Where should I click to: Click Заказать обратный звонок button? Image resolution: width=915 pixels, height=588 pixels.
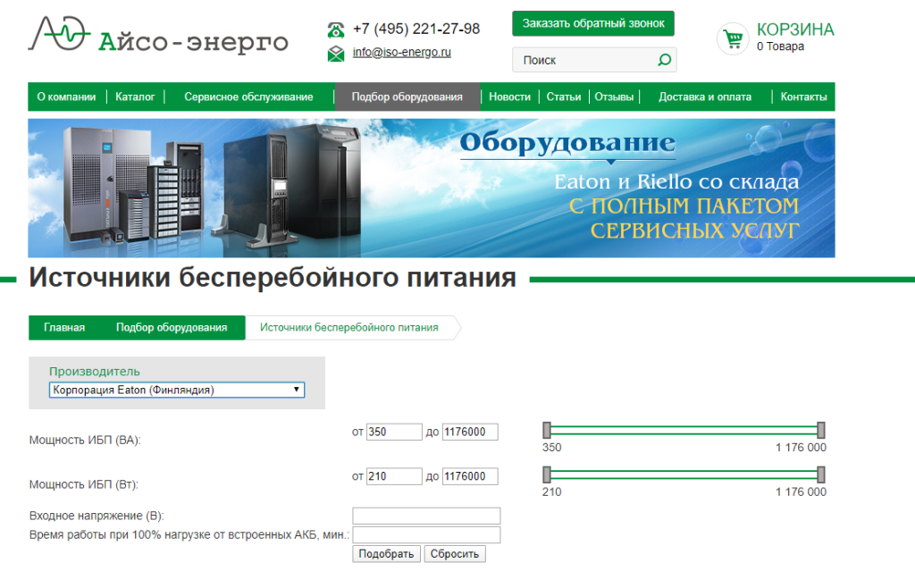(x=593, y=23)
